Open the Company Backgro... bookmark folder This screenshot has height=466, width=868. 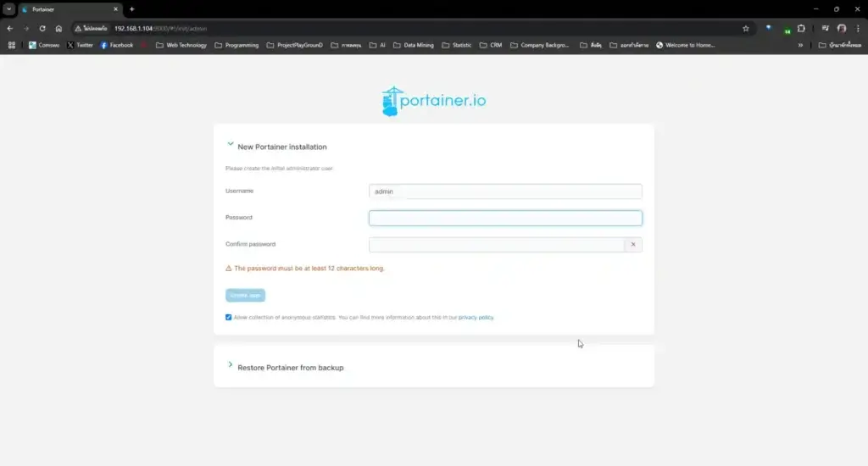coord(540,46)
